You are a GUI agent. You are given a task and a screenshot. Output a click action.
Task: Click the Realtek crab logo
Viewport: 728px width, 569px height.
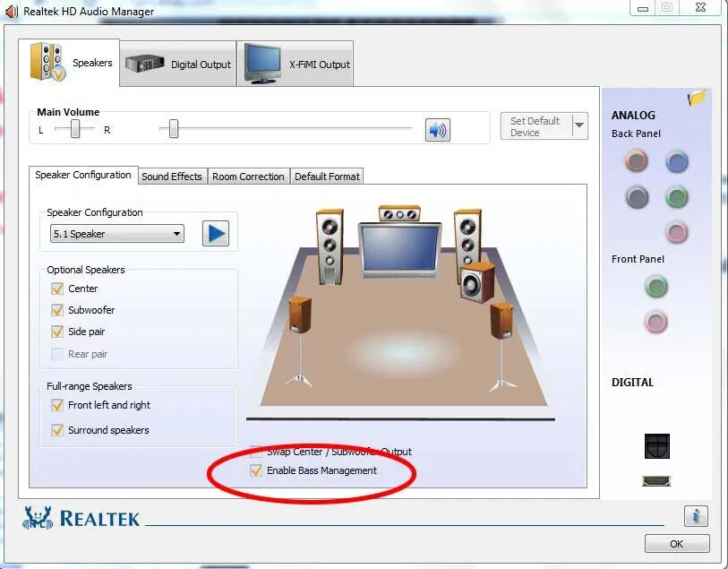[37, 517]
